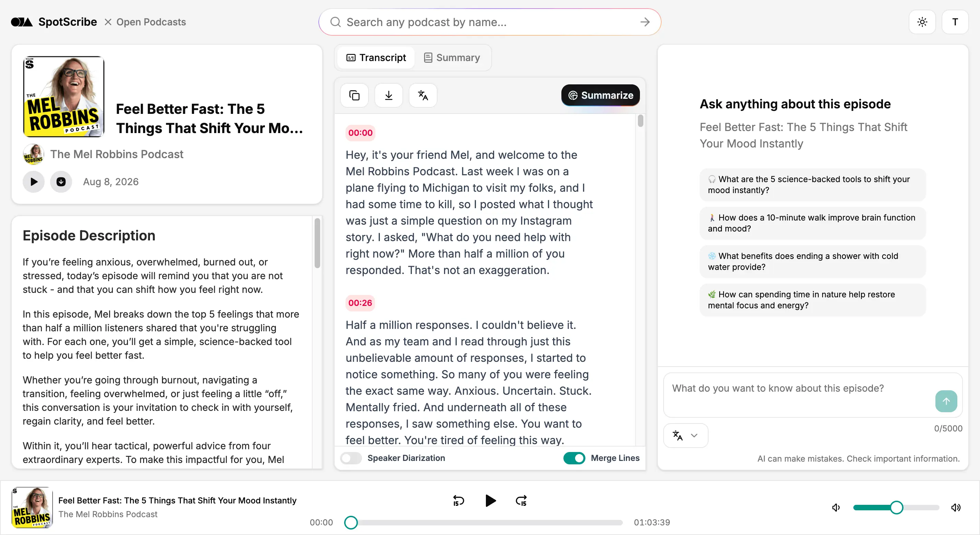Rewind 15 seconds in player
This screenshot has height=535, width=980.
[x=459, y=501]
